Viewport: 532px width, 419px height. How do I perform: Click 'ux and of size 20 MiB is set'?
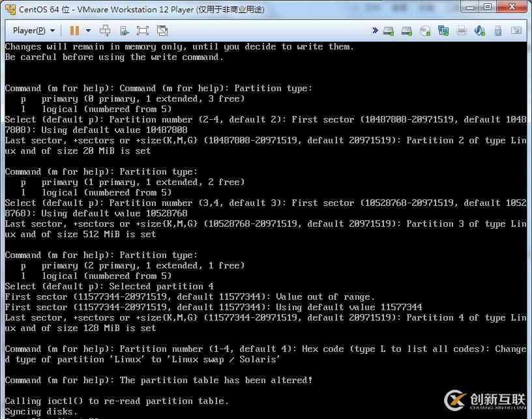point(78,151)
